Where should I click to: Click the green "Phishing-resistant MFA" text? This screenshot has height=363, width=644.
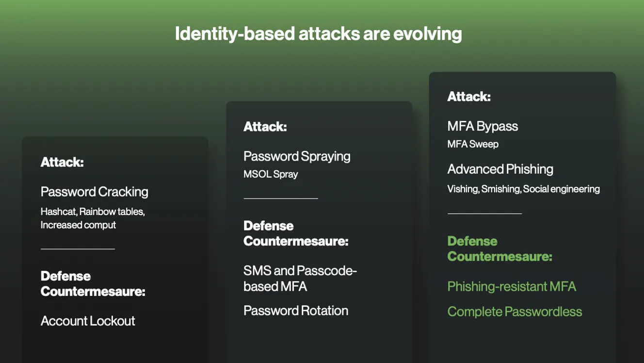click(x=512, y=286)
